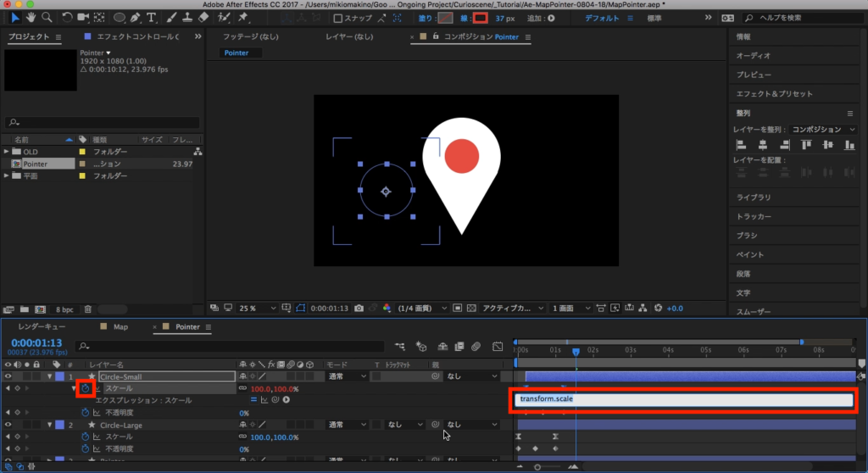868x473 pixels.
Task: Select the Eraser tool
Action: point(203,18)
